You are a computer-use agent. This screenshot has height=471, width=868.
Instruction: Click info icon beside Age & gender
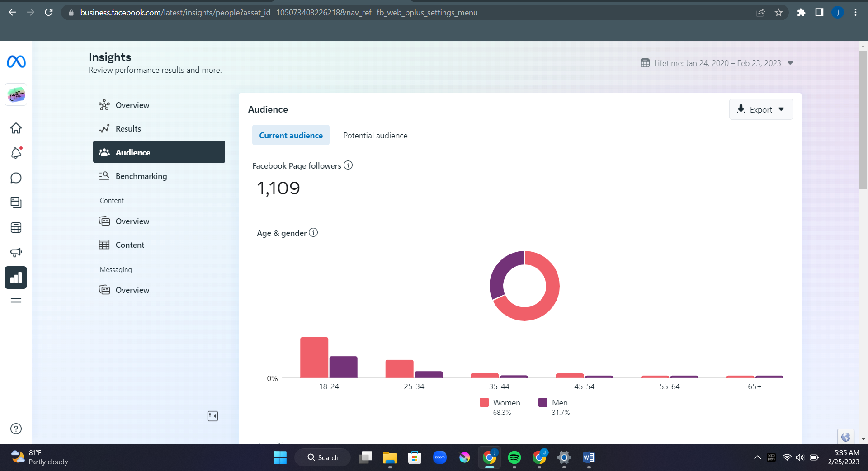click(x=313, y=232)
